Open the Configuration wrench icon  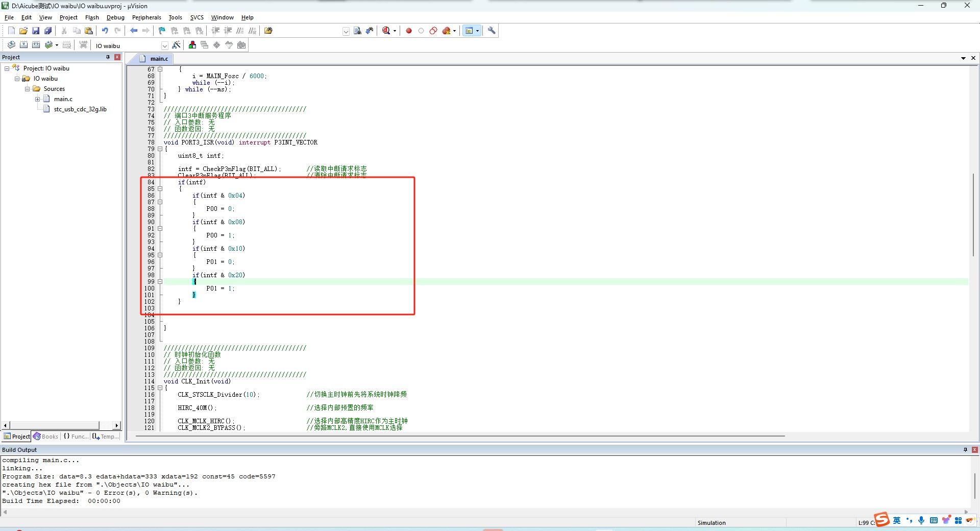(492, 31)
